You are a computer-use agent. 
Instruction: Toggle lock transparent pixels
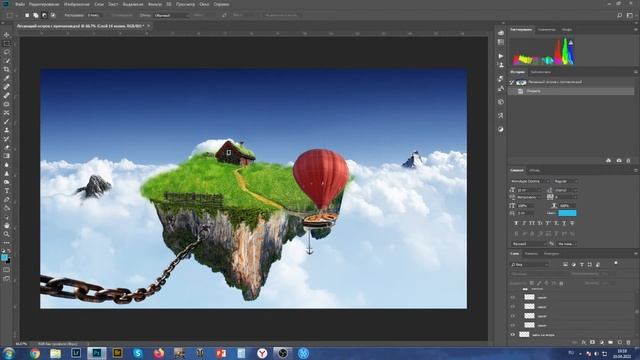tap(532, 283)
